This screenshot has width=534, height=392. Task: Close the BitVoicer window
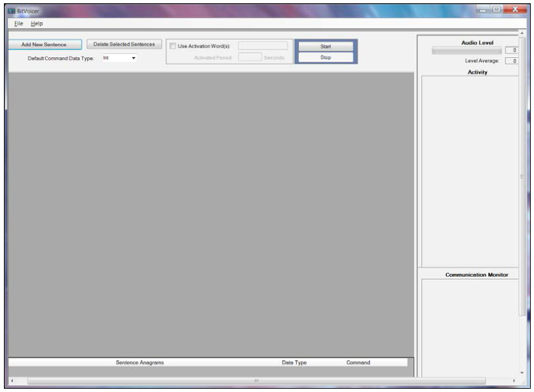pyautogui.click(x=515, y=10)
